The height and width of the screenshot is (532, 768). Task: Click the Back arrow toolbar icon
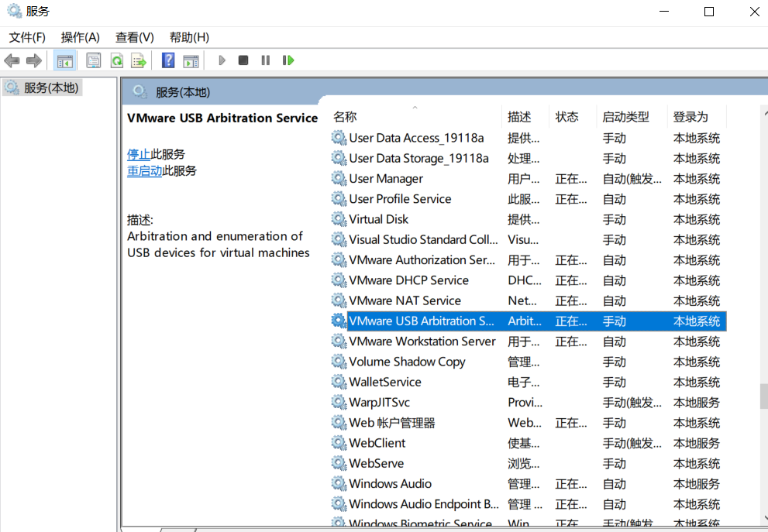[12, 60]
